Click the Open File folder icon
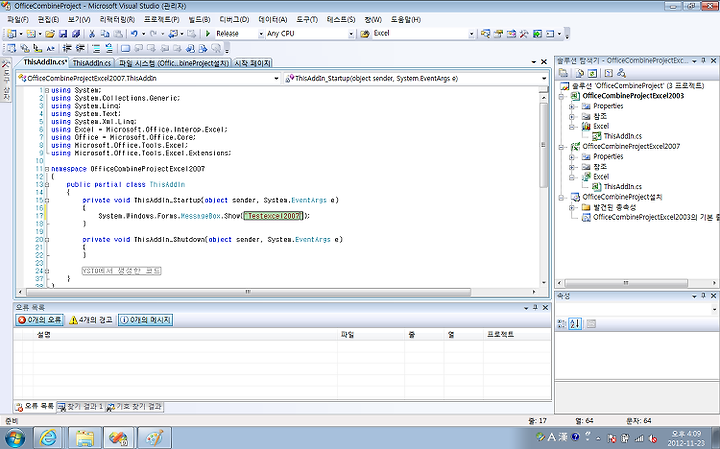The width and height of the screenshot is (720, 449). point(50,34)
